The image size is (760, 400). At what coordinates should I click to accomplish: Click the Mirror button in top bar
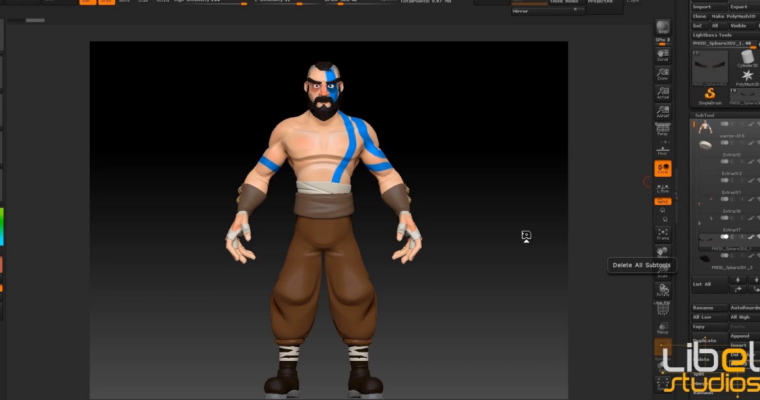pos(547,11)
